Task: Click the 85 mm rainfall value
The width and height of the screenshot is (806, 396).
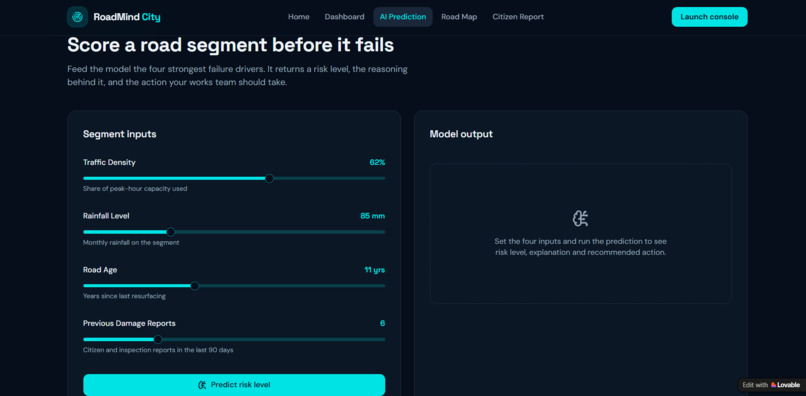Action: [373, 216]
